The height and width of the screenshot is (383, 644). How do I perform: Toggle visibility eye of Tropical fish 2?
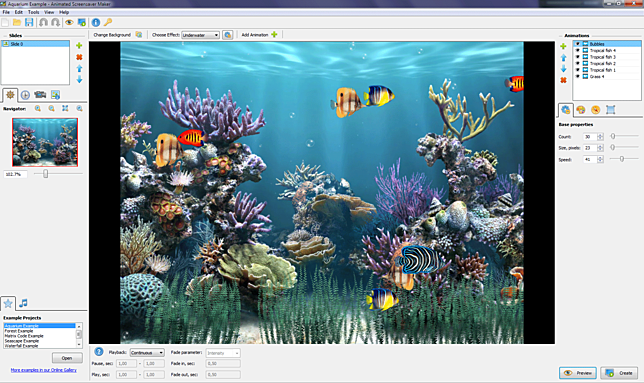click(577, 64)
